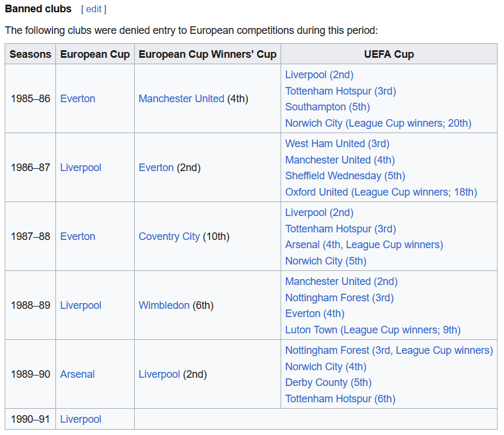The height and width of the screenshot is (435, 504).
Task: Open Manchester United (4th) Cup Winners' Cup link
Action: pyautogui.click(x=181, y=99)
